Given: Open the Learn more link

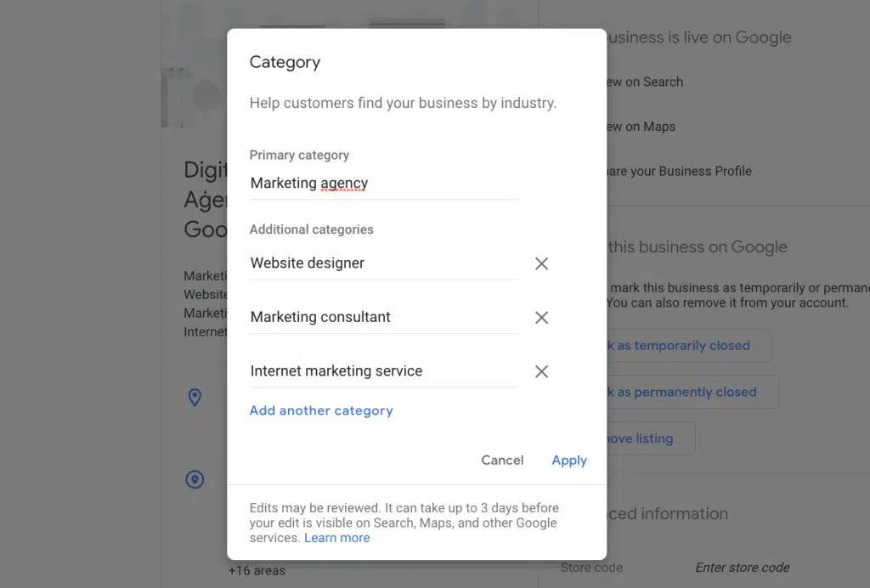Looking at the screenshot, I should pyautogui.click(x=337, y=538).
